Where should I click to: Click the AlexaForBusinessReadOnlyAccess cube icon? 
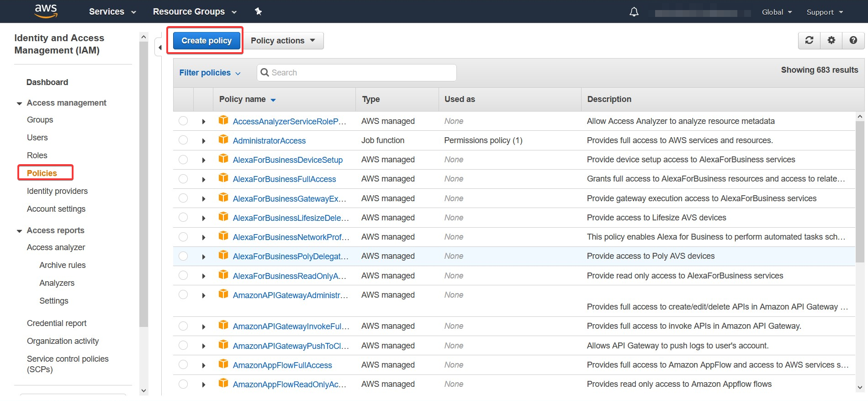pos(223,275)
